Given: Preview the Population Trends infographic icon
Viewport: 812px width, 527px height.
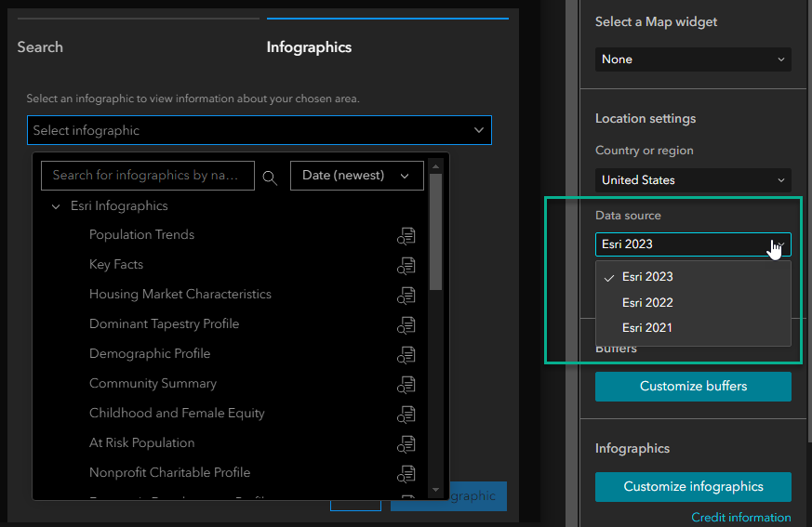Looking at the screenshot, I should coord(406,236).
